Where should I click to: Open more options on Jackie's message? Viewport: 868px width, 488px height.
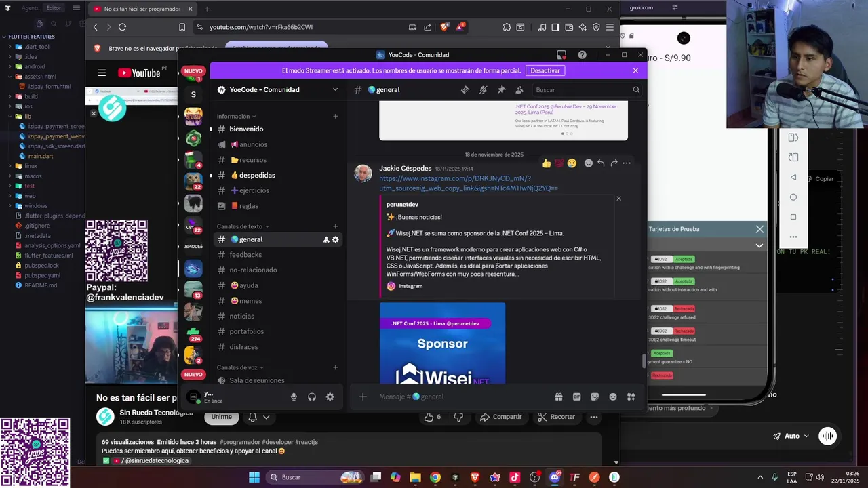[627, 163]
